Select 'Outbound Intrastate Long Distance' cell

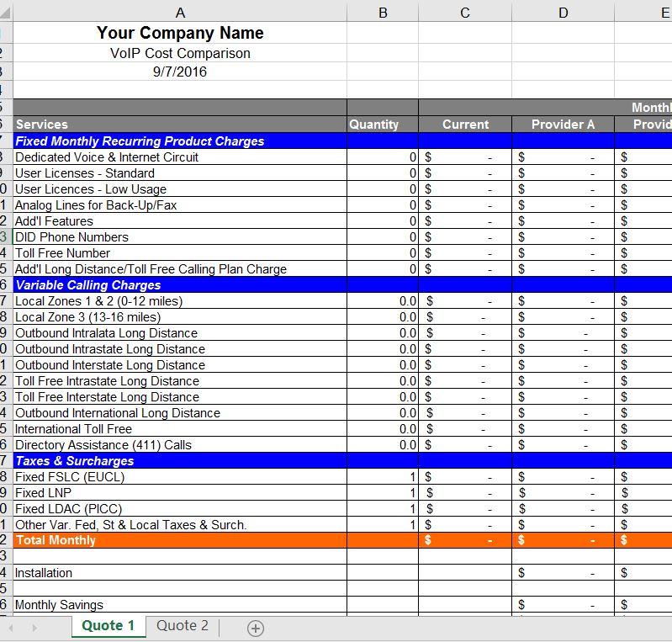180,349
